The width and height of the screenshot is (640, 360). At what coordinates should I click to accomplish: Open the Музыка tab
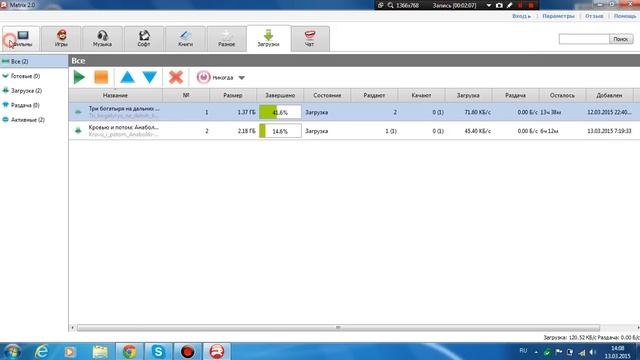click(x=102, y=39)
